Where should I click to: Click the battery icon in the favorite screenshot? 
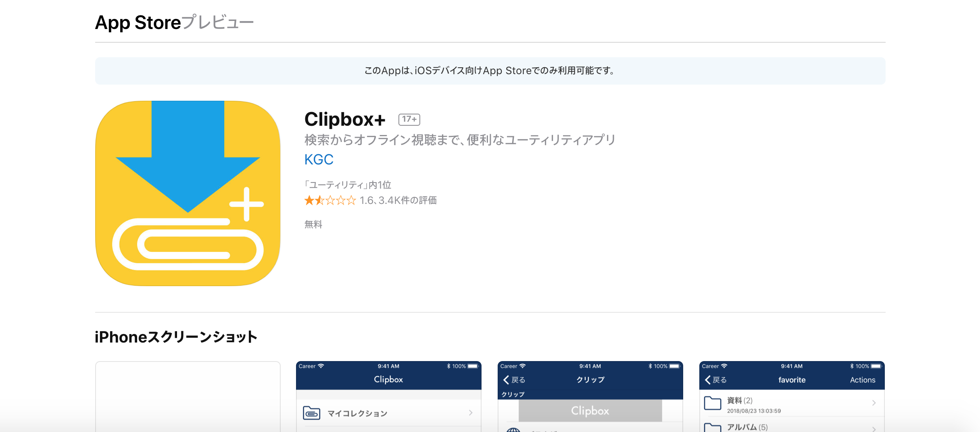[876, 366]
